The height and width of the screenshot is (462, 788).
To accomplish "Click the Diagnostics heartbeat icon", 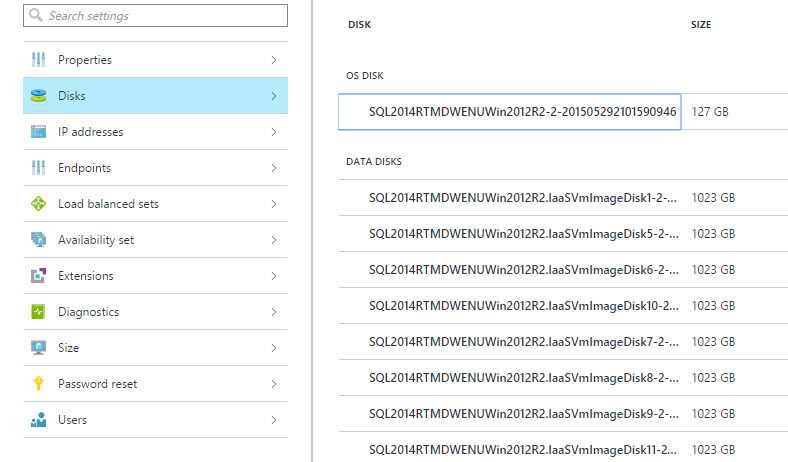I will [x=39, y=312].
